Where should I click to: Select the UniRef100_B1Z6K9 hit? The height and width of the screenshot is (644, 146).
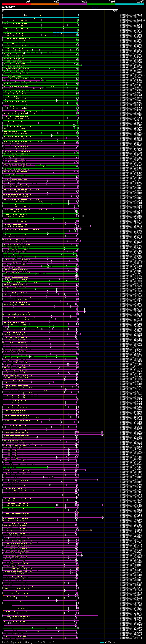131,625
